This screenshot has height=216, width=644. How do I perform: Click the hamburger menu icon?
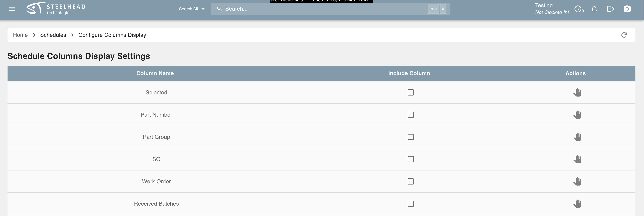coord(11,8)
